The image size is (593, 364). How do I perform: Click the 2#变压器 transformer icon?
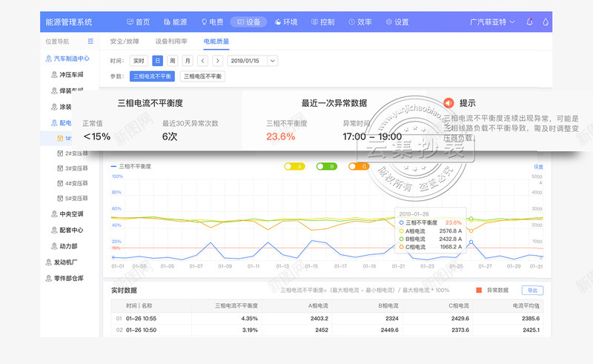click(60, 153)
